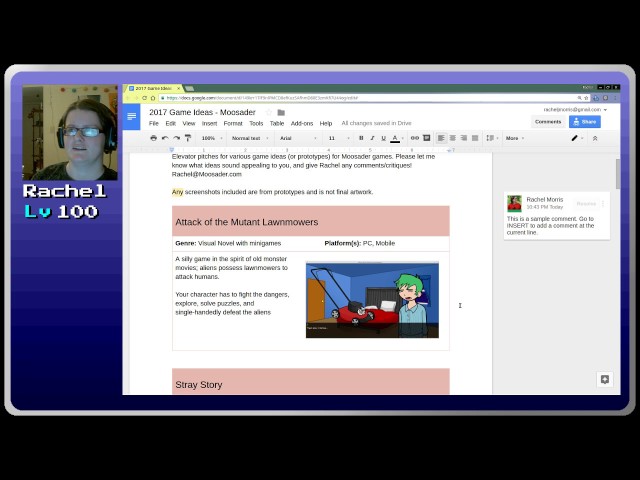Open the View menu

coord(189,123)
